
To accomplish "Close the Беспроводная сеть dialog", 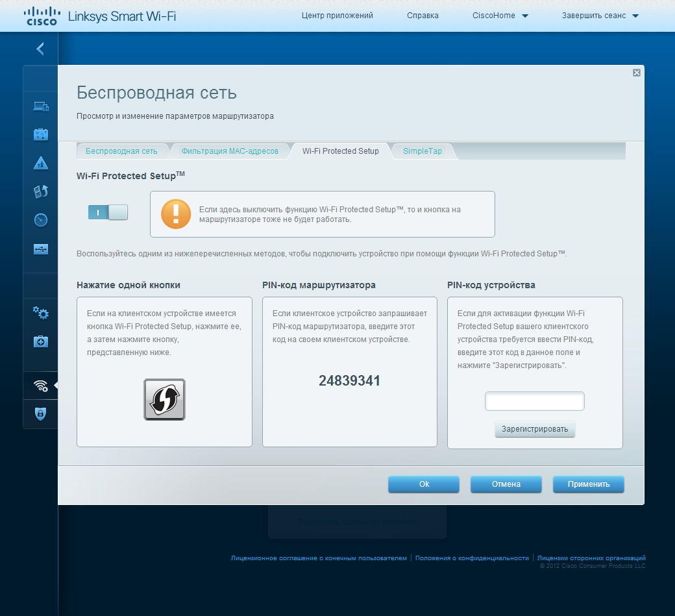I will click(637, 73).
